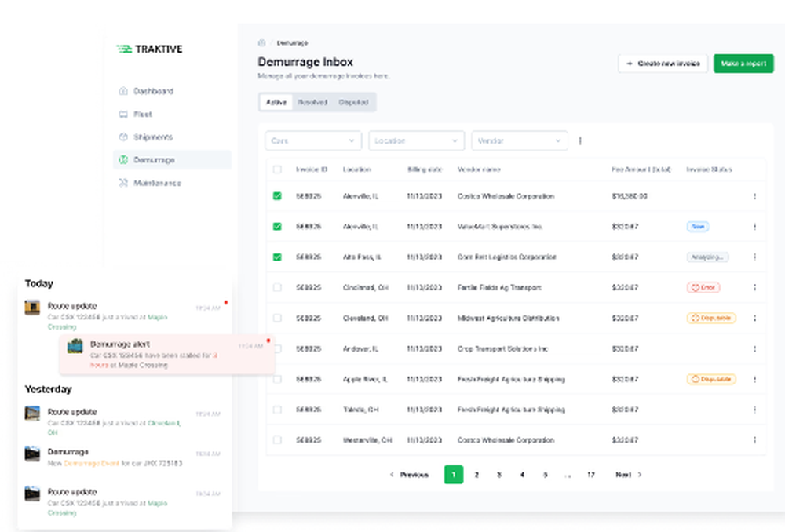Check the Fertile Fields Ag Transport invoice
785x532 pixels.
(x=277, y=287)
